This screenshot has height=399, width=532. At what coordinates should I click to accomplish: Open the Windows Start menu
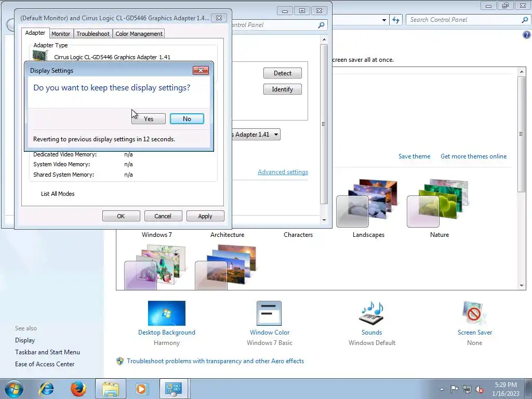(14, 389)
